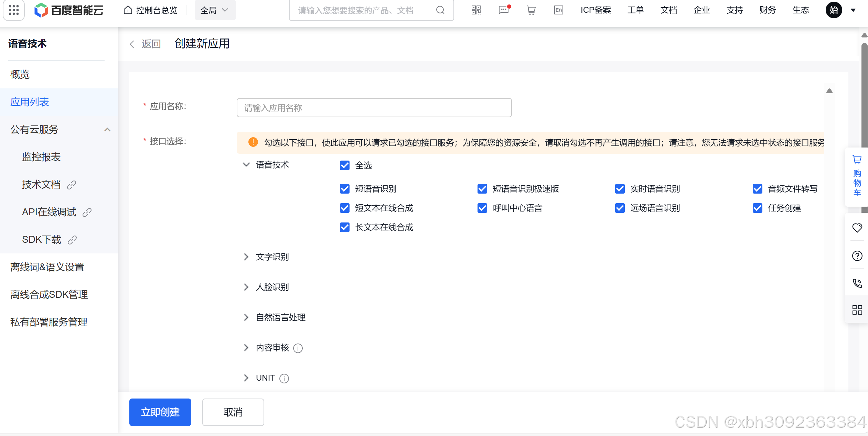Open the 全局 region dropdown
The image size is (868, 436).
tap(215, 10)
